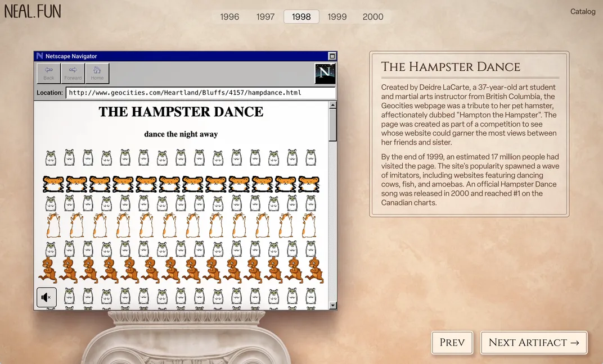Viewport: 603px width, 364px height.
Task: Click the Netscape title bar N icon
Action: click(x=39, y=56)
